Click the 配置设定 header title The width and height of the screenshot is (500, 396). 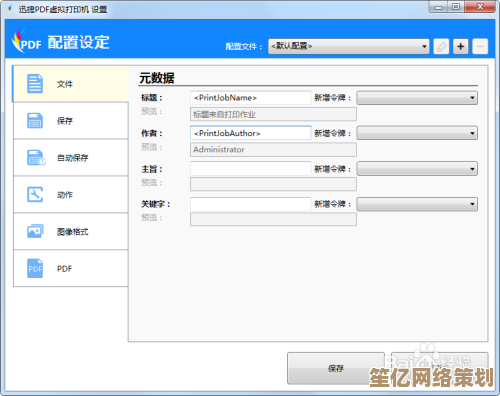[78, 42]
